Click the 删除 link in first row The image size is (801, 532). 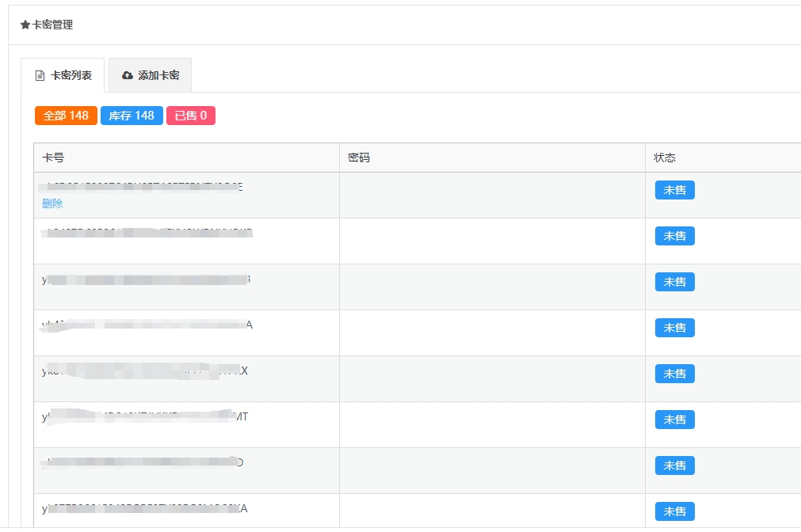point(52,203)
